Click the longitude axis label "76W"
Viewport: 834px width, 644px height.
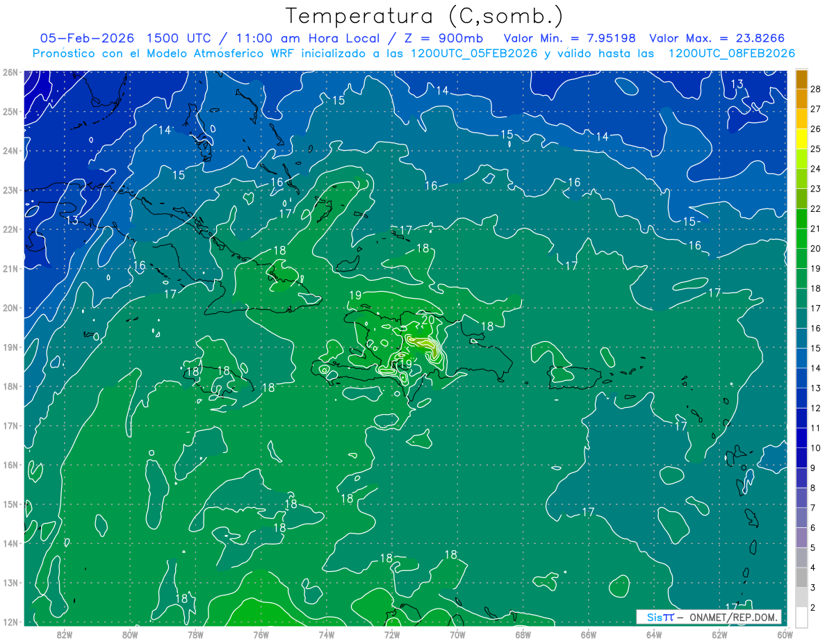[x=261, y=634]
